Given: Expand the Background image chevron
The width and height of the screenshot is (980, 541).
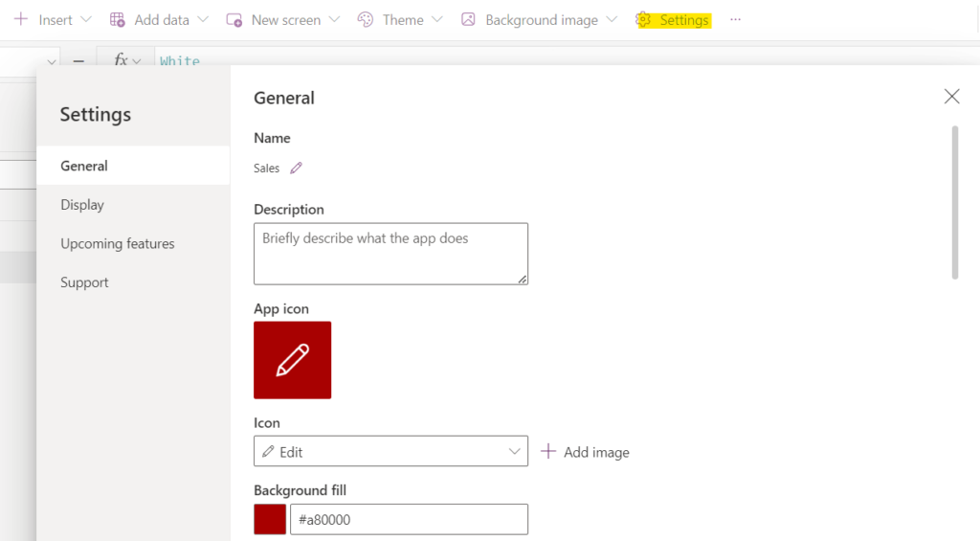Looking at the screenshot, I should pyautogui.click(x=612, y=19).
